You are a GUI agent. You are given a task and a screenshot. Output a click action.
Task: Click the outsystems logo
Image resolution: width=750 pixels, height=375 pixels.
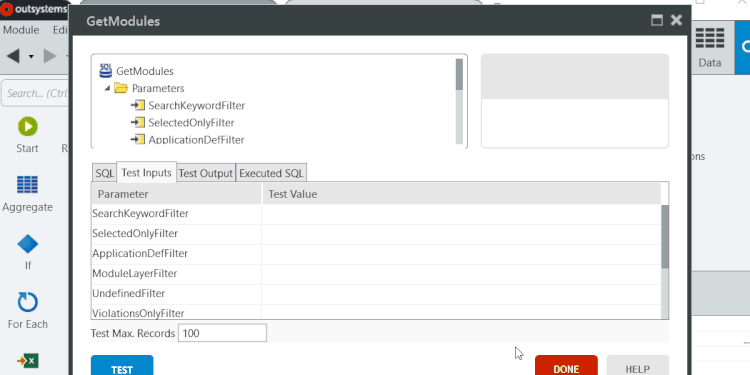[x=33, y=9]
